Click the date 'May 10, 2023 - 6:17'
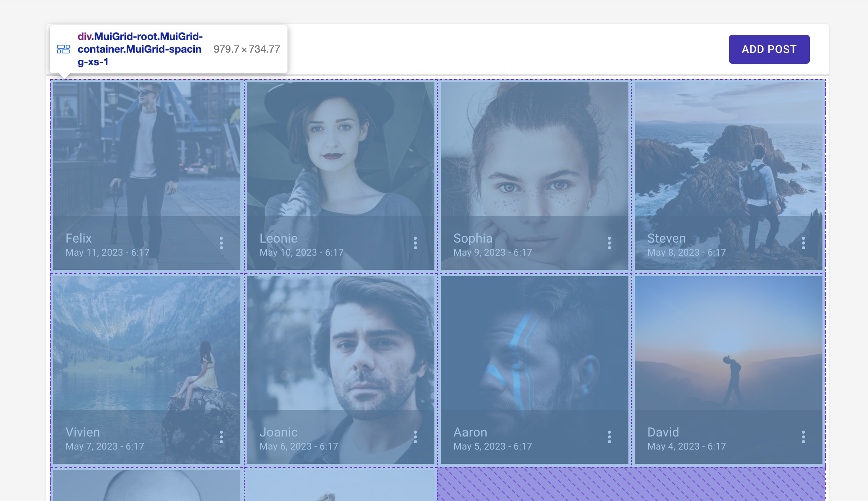868x501 pixels. [301, 252]
